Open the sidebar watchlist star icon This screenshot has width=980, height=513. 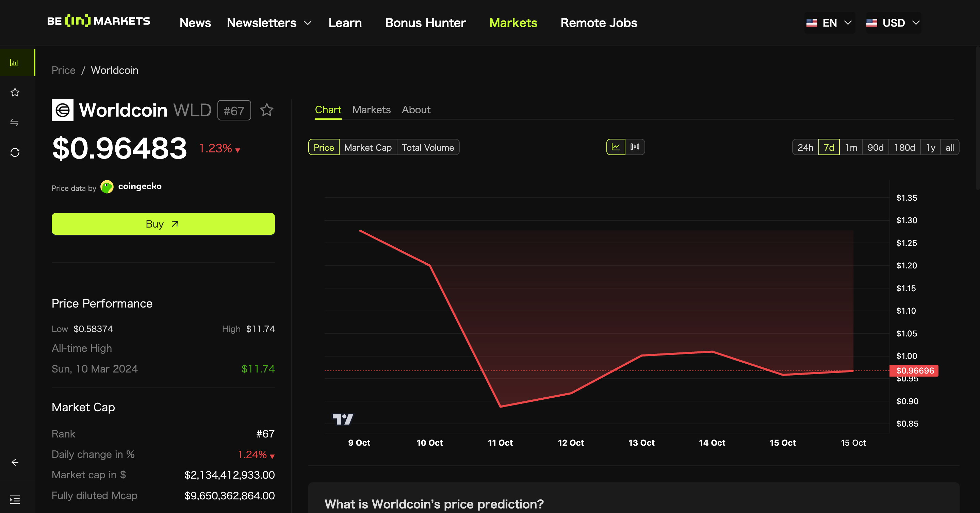click(15, 93)
